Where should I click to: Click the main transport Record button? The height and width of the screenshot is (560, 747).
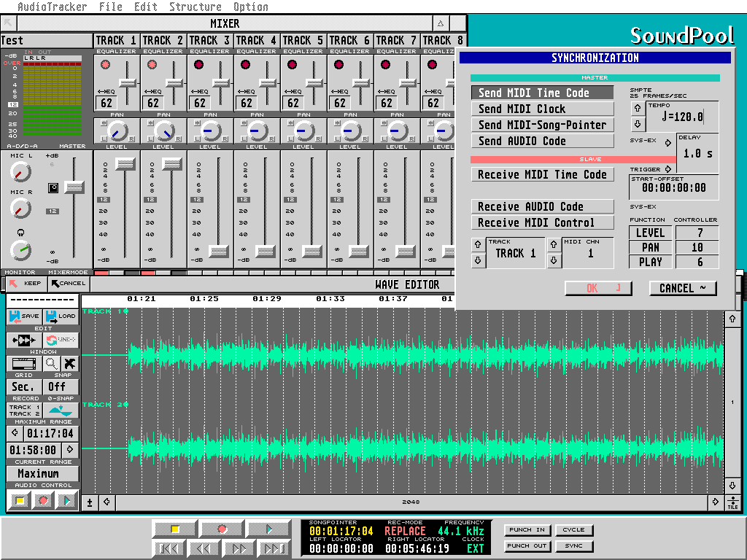tap(222, 529)
